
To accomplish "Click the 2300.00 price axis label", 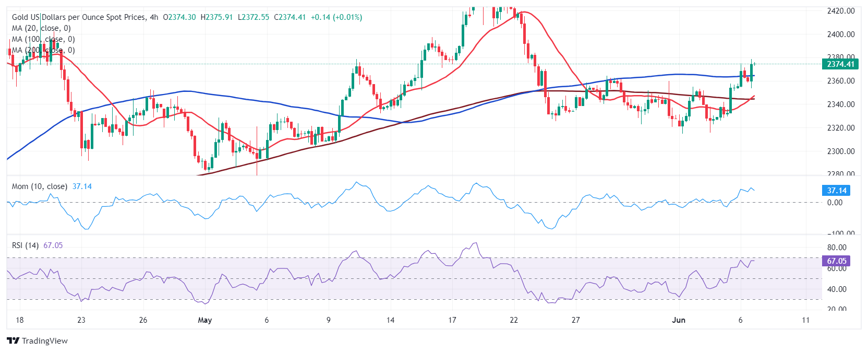I will 841,151.
